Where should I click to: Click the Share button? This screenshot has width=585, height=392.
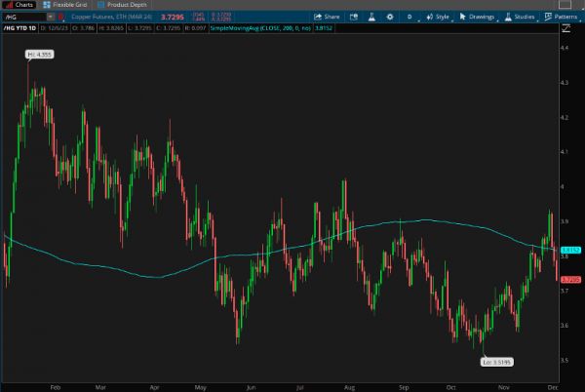point(327,17)
